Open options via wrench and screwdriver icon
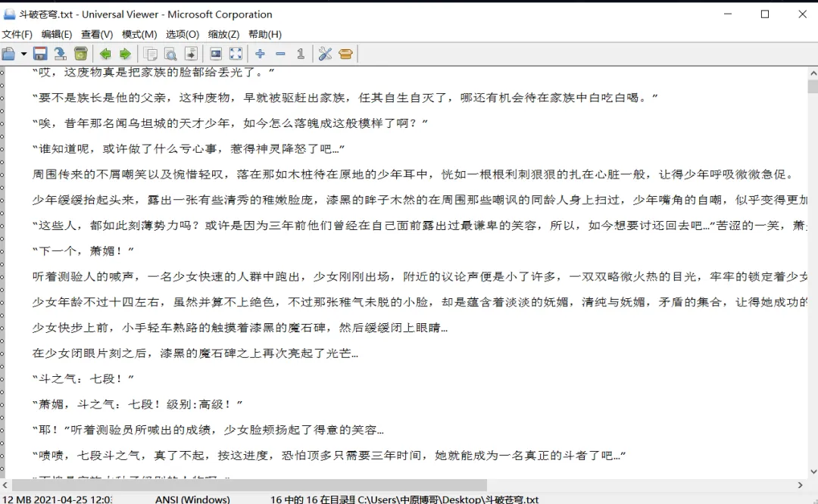This screenshot has width=818, height=504. [325, 54]
